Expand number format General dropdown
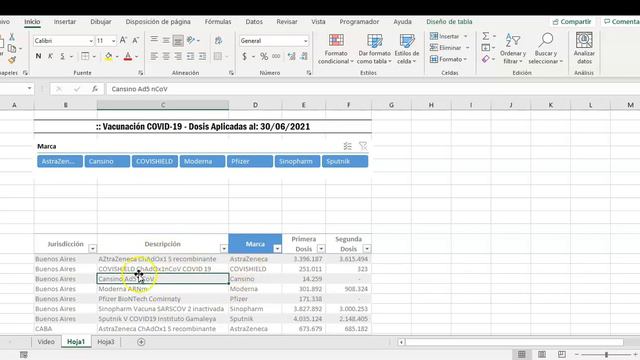The width and height of the screenshot is (640, 360). [x=305, y=41]
